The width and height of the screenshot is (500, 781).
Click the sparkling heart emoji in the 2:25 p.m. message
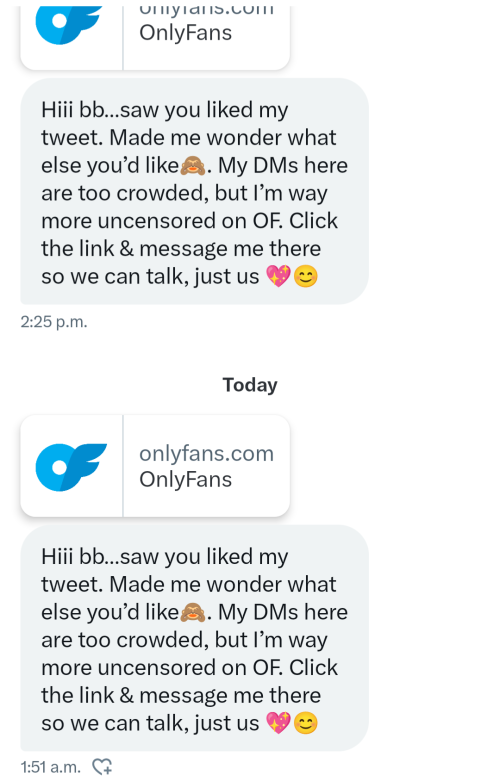pos(278,276)
